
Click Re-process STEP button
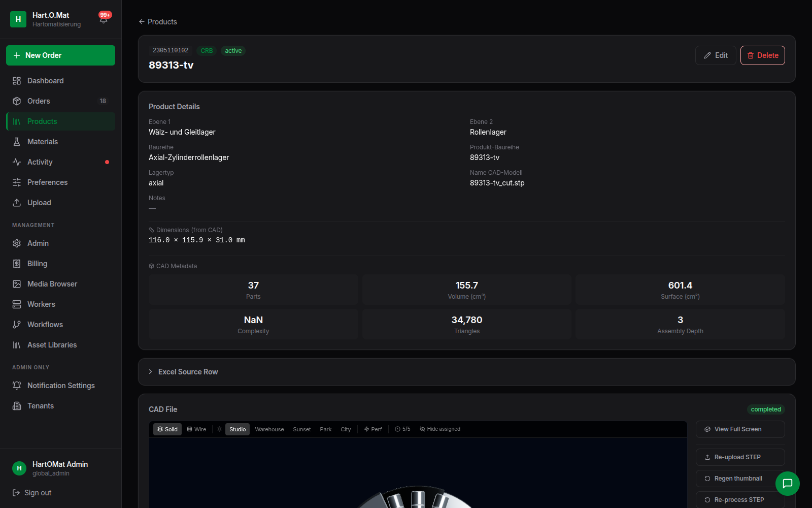(x=740, y=500)
